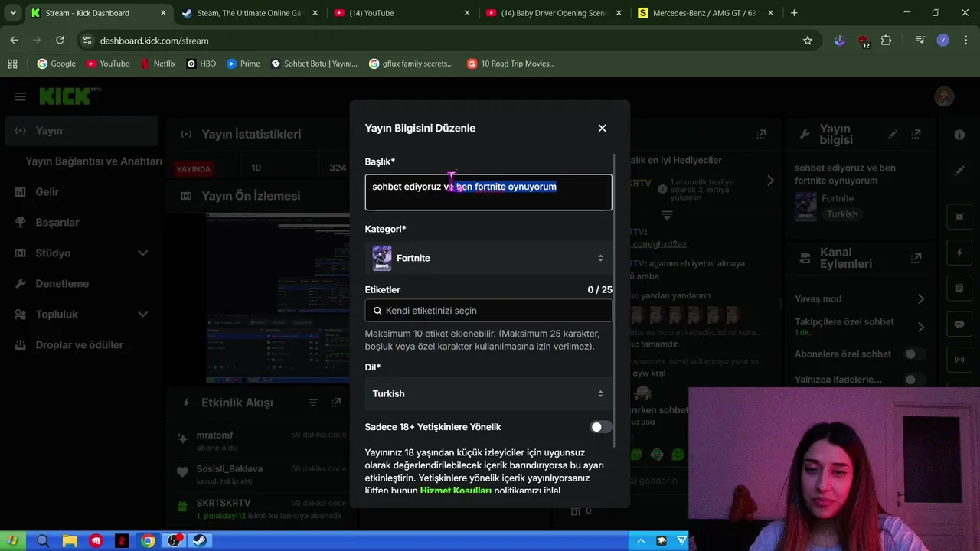Switch to the Steam browser tab
The image size is (980, 551).
coord(250,13)
